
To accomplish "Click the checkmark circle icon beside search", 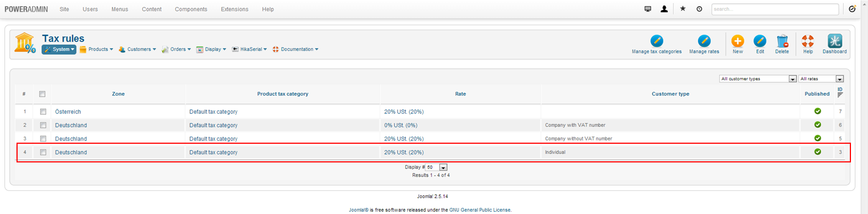I will (852, 9).
